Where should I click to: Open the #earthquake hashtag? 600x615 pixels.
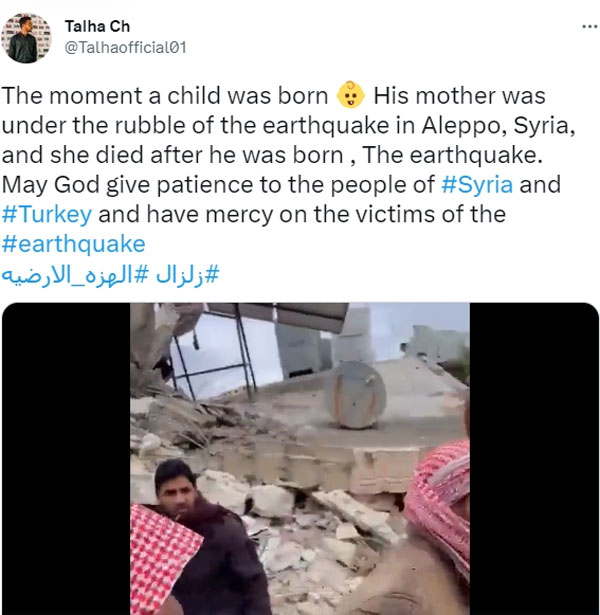tap(73, 244)
